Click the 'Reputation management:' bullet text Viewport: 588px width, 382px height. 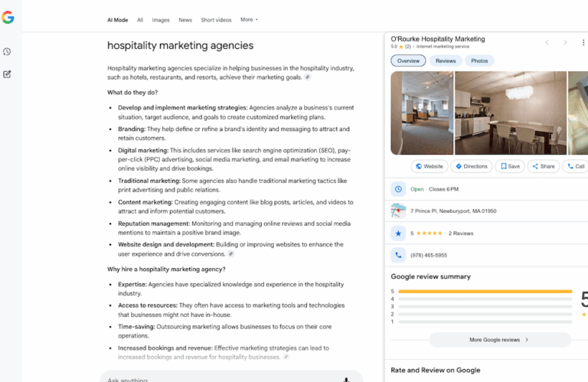(x=154, y=224)
